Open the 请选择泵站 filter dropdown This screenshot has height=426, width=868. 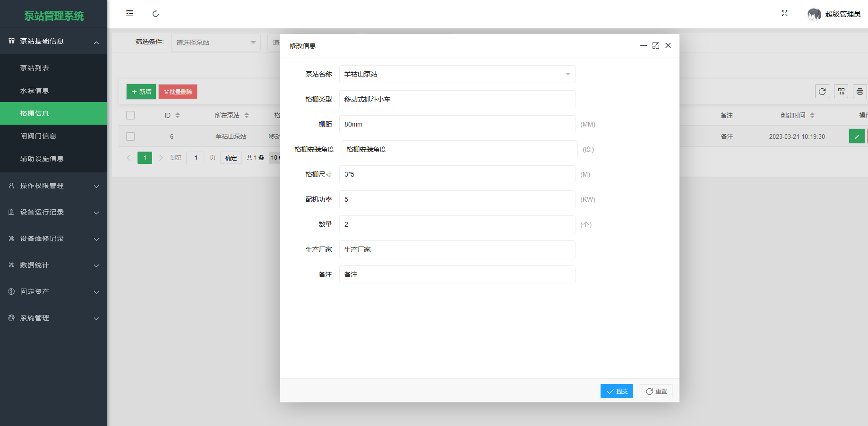click(x=216, y=43)
